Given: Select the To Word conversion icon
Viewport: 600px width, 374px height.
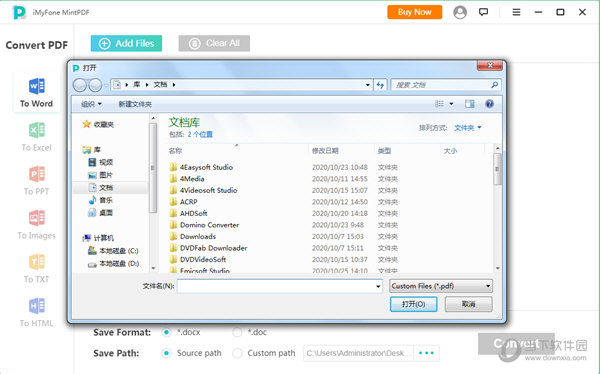Looking at the screenshot, I should (37, 86).
